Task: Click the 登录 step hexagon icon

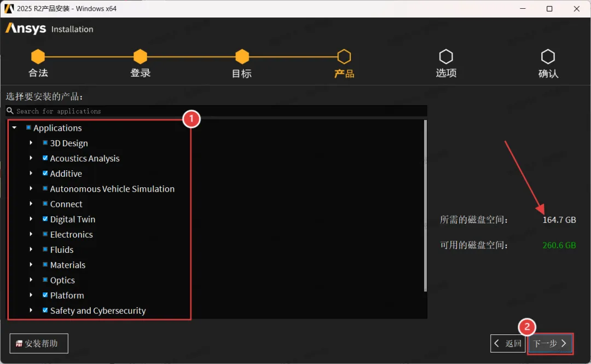Action: [x=140, y=56]
